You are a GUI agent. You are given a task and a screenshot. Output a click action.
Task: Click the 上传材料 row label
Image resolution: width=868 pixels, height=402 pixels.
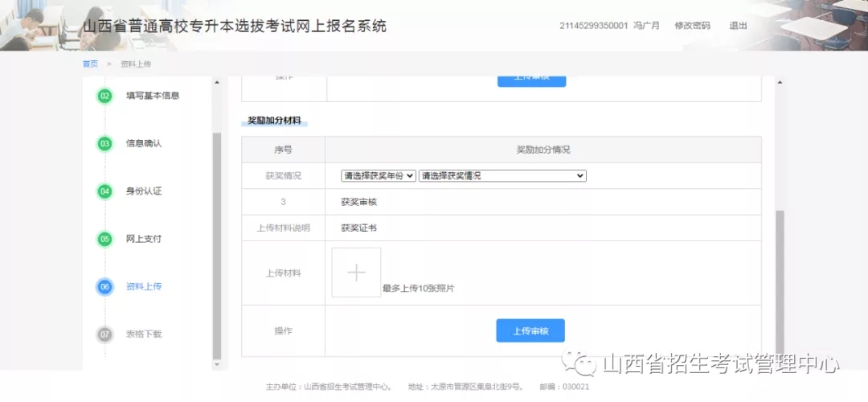tap(283, 273)
